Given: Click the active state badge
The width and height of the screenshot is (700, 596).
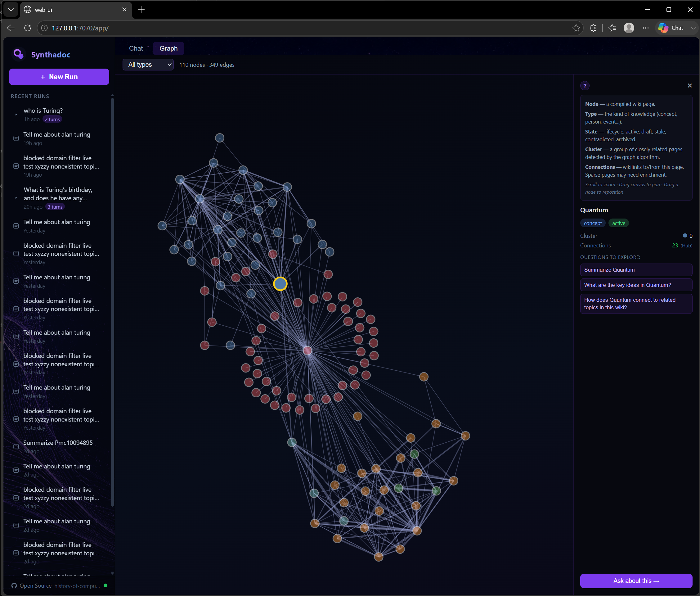Looking at the screenshot, I should pos(619,223).
